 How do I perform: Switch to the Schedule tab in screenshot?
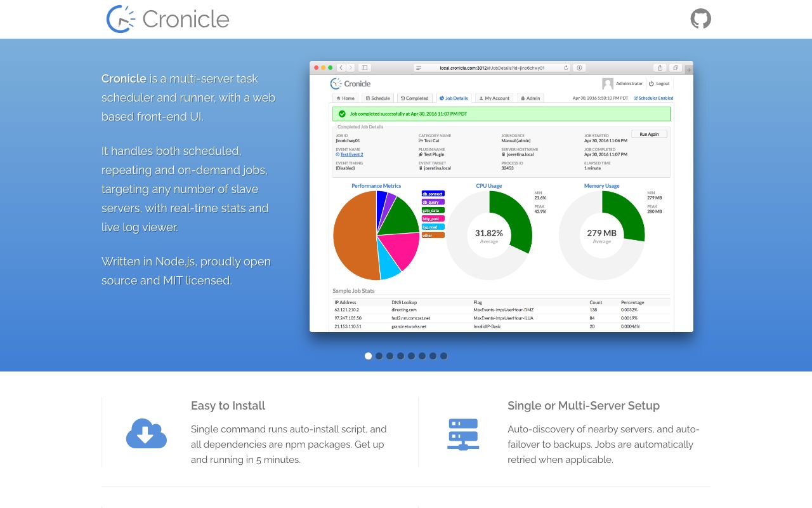click(x=377, y=98)
